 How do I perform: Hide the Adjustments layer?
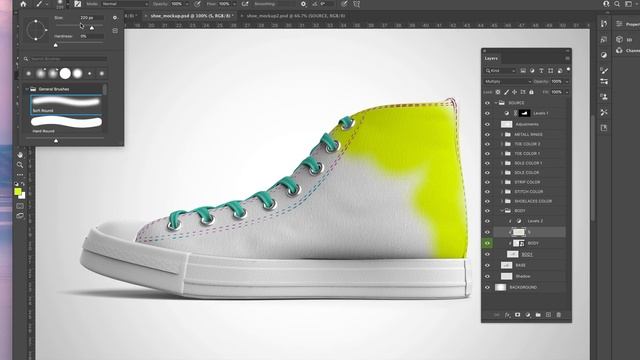[487, 124]
